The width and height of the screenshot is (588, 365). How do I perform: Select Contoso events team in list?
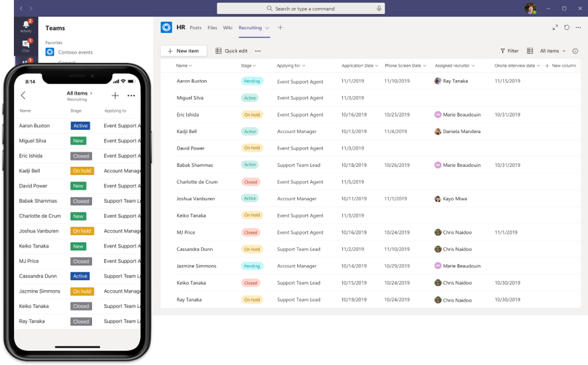(x=75, y=52)
